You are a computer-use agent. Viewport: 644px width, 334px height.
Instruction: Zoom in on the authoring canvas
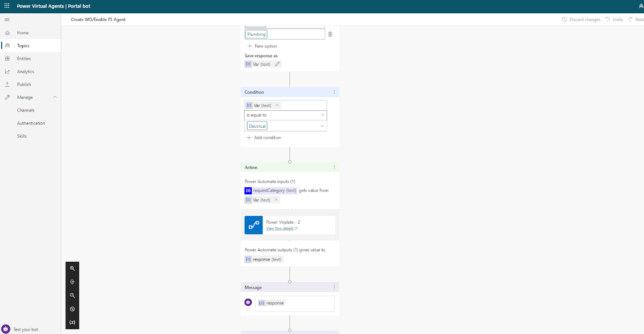pyautogui.click(x=72, y=268)
